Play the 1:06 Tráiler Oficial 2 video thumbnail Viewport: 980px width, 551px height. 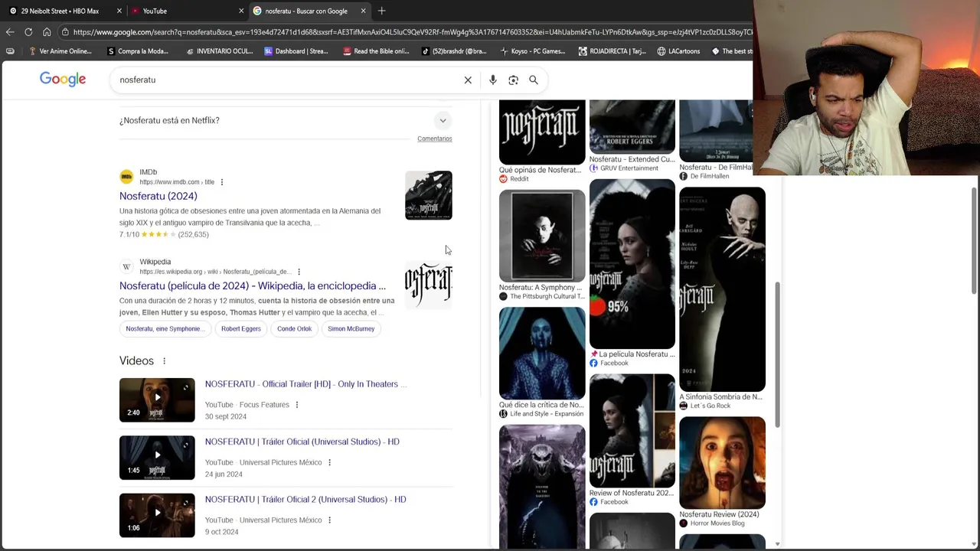(x=157, y=515)
